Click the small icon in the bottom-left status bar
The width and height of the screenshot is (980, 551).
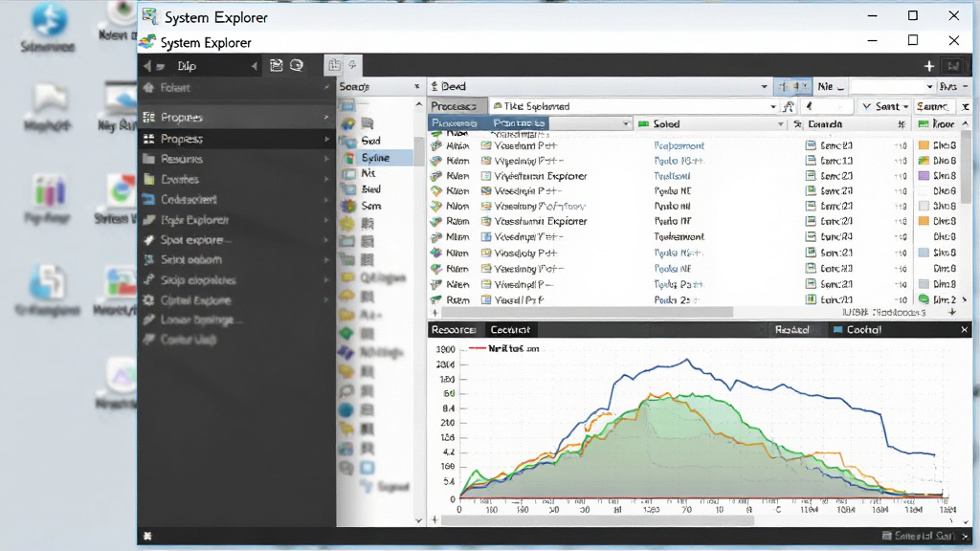coord(147,536)
